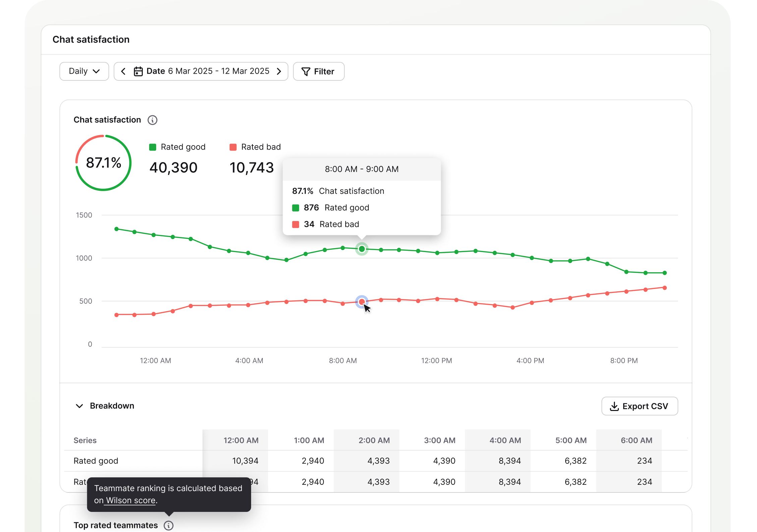Click the Export CSV button

click(639, 406)
